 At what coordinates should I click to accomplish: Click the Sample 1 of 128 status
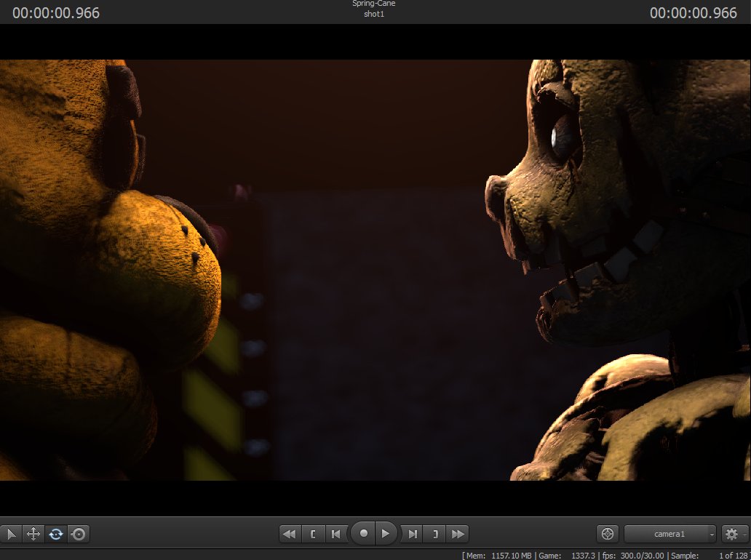coord(709,555)
